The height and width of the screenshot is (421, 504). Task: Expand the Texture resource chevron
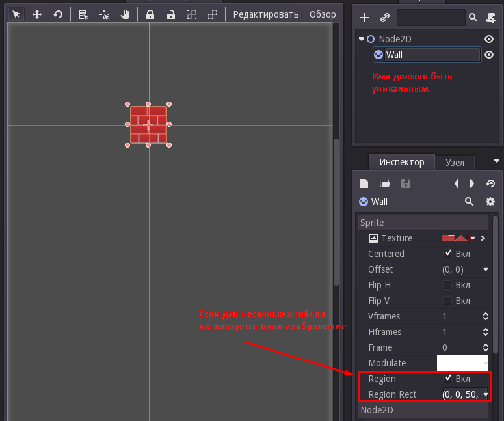(x=483, y=238)
